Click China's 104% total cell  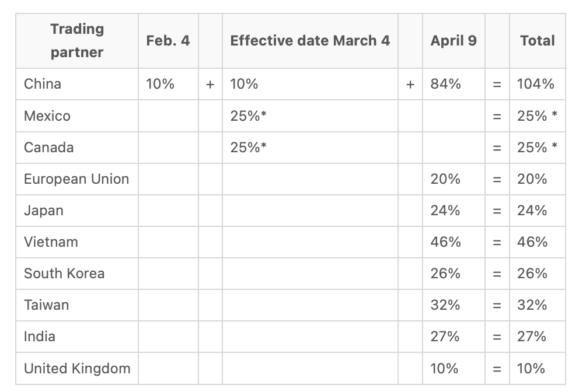click(535, 84)
